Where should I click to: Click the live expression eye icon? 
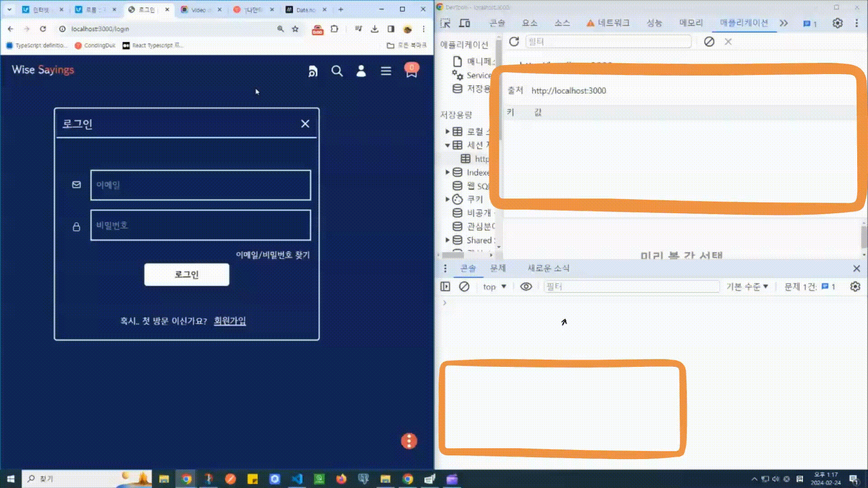(x=526, y=286)
